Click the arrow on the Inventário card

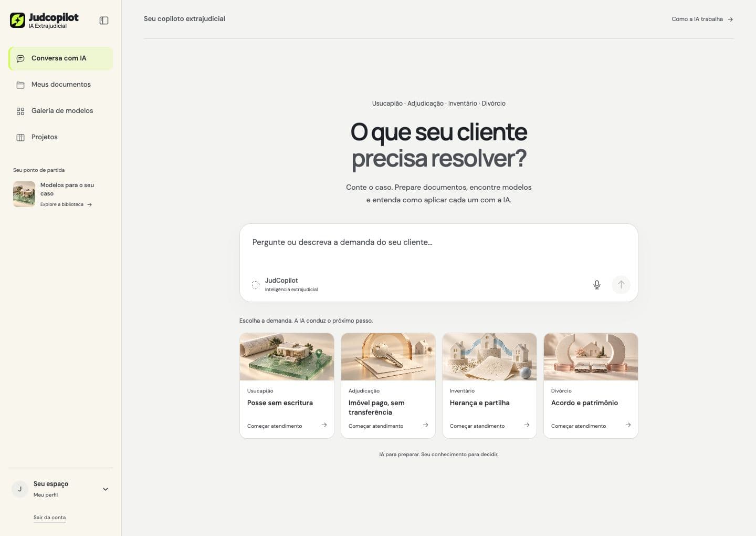(527, 425)
